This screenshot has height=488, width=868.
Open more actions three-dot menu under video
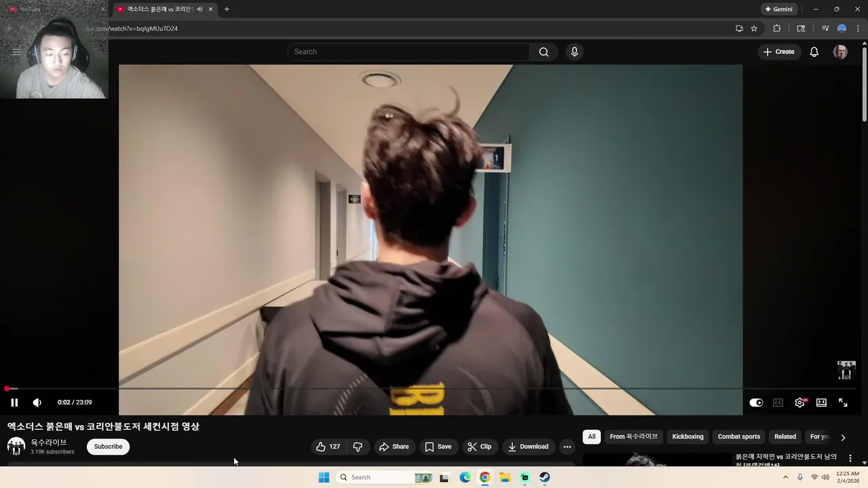tap(567, 447)
